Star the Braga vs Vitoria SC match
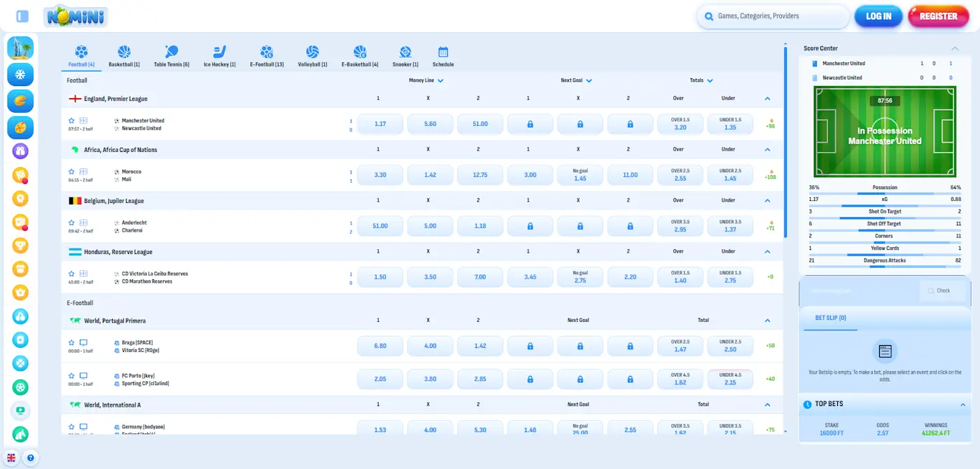Screen dimensions: 980x469 tap(71, 342)
